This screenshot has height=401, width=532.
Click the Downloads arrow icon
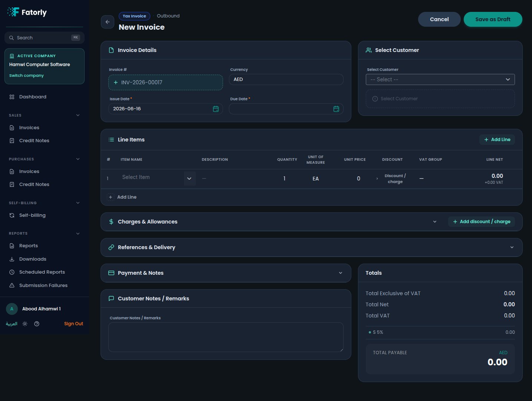(12, 259)
